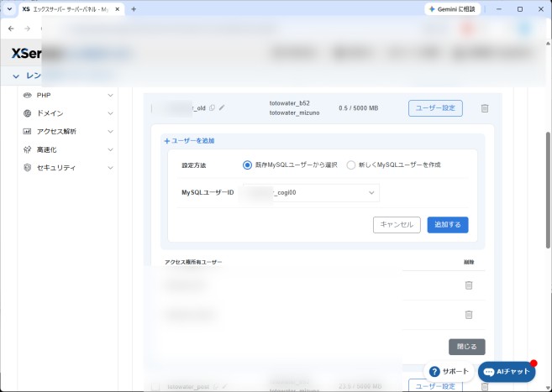This screenshot has width=552, height=392.
Task: Open the AIチャット chat bubble
Action: tap(507, 372)
